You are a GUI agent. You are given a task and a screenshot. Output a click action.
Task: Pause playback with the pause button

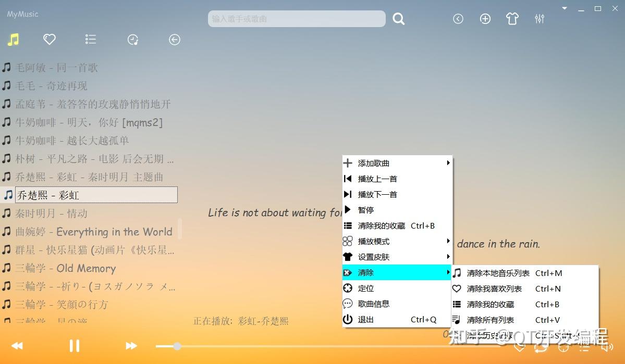(74, 345)
